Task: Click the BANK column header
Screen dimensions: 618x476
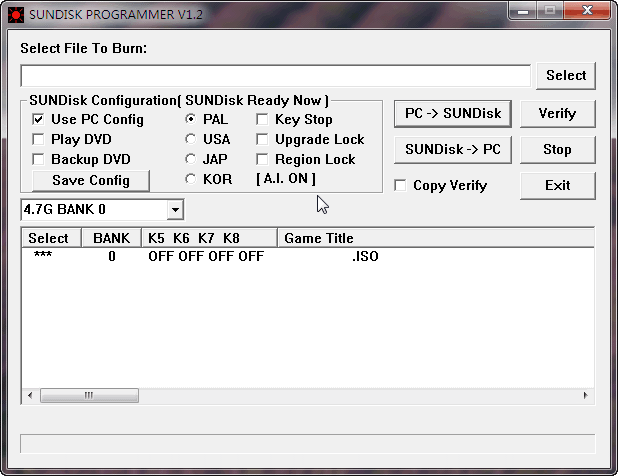Action: (111, 238)
